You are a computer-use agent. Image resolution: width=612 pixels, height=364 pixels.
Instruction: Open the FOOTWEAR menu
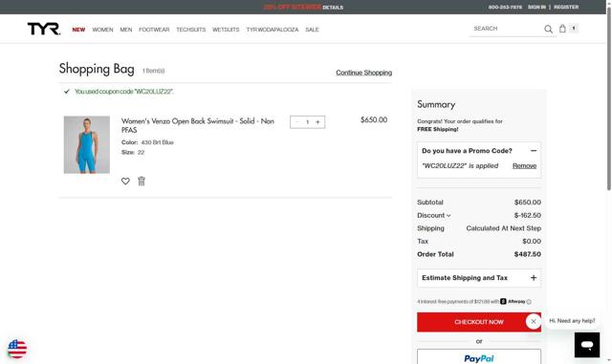coord(154,30)
